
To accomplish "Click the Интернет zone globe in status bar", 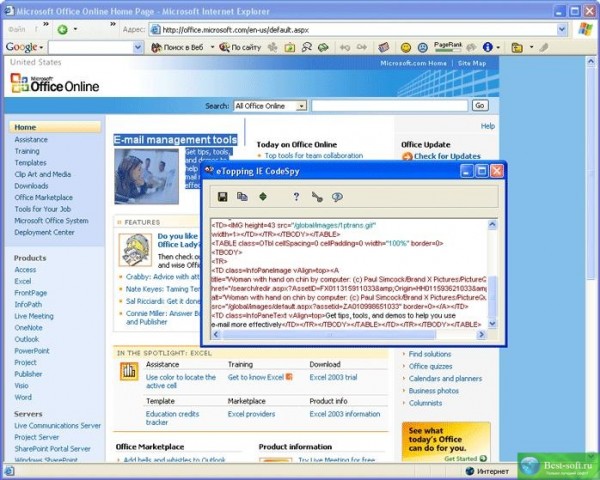I will tap(470, 471).
